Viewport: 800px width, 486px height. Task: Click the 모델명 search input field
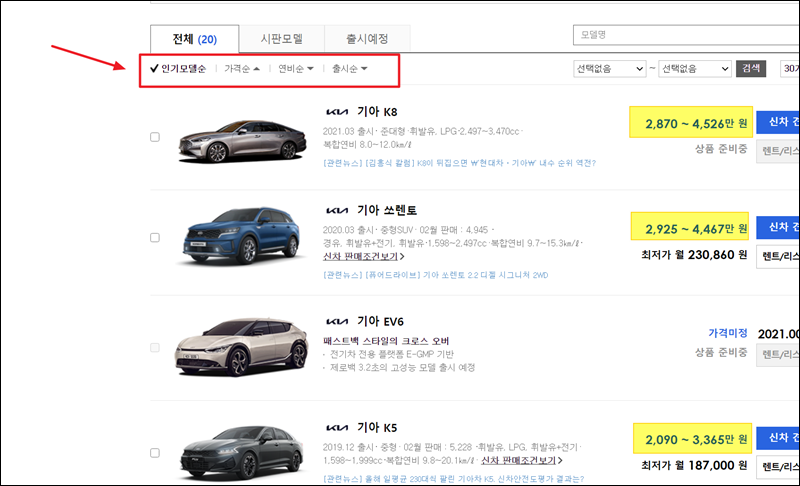tap(686, 35)
